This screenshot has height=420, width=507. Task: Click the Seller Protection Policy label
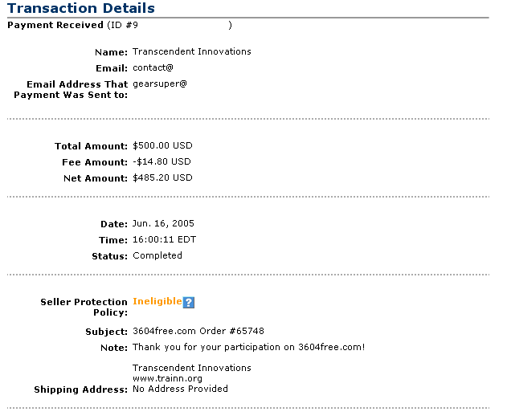tap(84, 308)
